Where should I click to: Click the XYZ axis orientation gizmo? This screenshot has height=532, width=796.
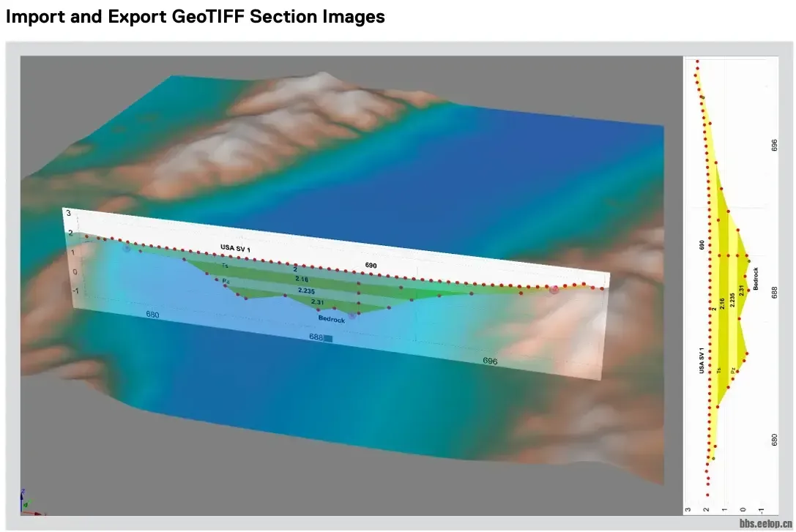click(24, 500)
